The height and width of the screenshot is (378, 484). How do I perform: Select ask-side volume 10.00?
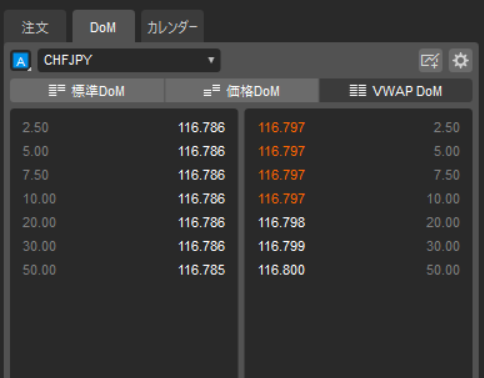[x=443, y=199]
